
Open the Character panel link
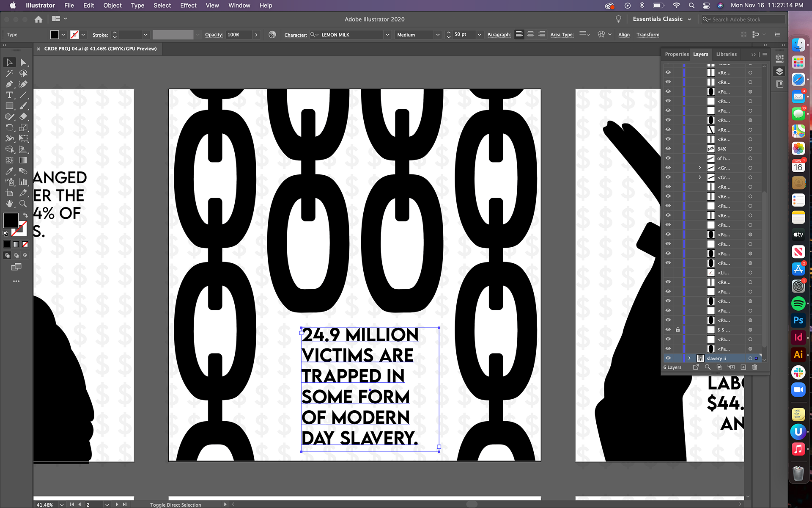(296, 35)
